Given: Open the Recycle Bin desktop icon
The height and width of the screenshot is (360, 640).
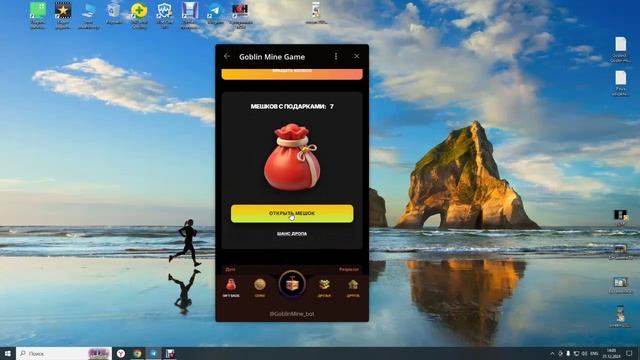Looking at the screenshot, I should (114, 13).
